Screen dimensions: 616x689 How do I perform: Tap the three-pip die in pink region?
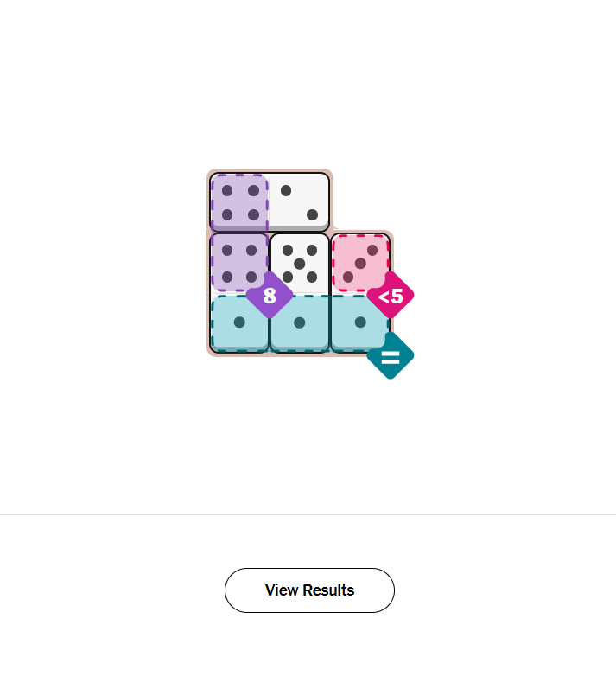[360, 263]
